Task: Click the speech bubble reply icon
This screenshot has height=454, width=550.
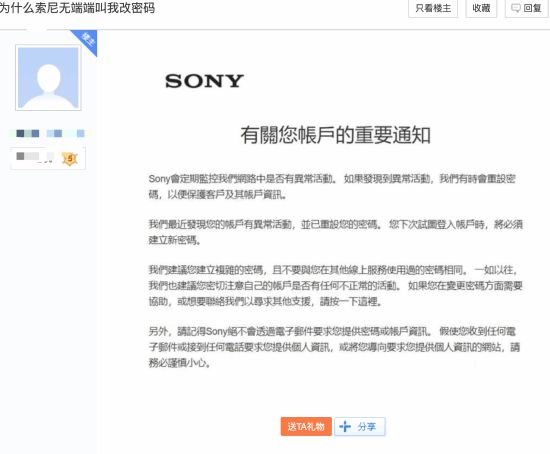Action: click(516, 8)
